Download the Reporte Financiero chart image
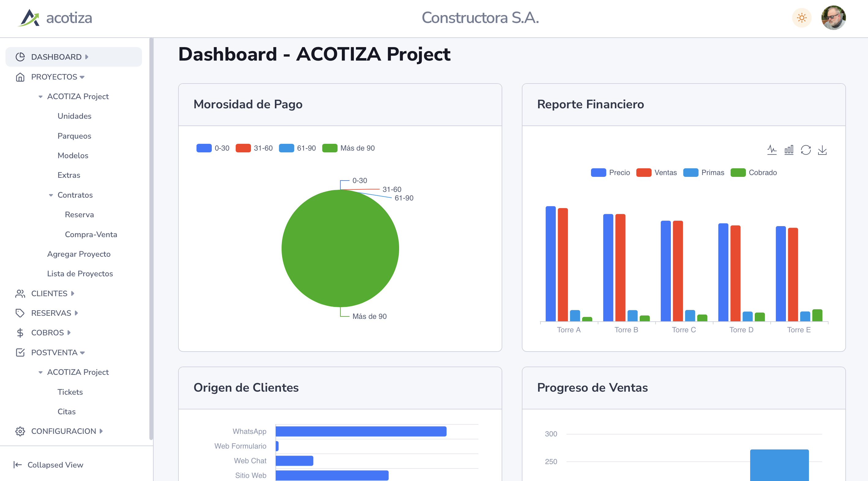Screen dimensions: 868x481 pyautogui.click(x=822, y=150)
